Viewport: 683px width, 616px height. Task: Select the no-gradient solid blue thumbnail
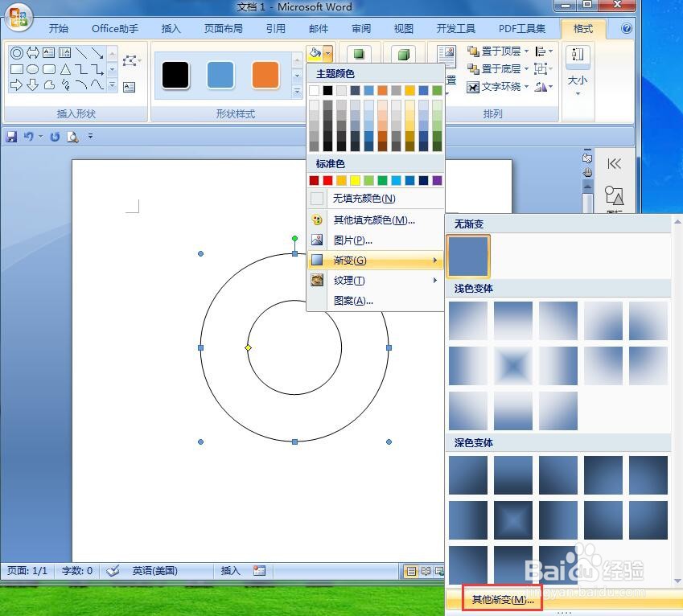(x=468, y=257)
